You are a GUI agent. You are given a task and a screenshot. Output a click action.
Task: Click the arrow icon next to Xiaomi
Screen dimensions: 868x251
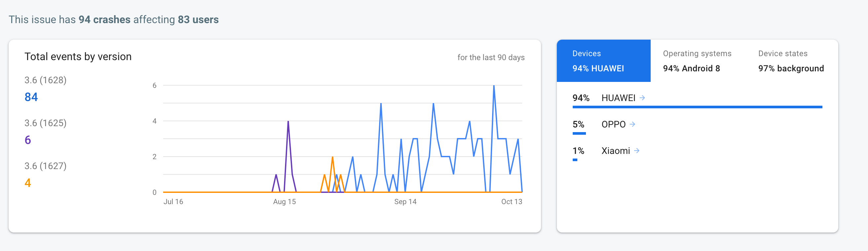pyautogui.click(x=636, y=151)
